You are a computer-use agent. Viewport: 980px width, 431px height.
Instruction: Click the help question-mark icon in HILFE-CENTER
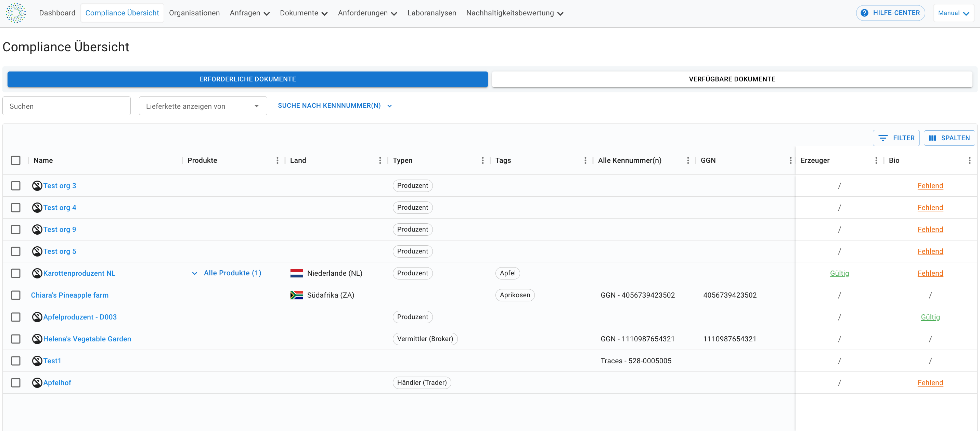click(x=864, y=13)
